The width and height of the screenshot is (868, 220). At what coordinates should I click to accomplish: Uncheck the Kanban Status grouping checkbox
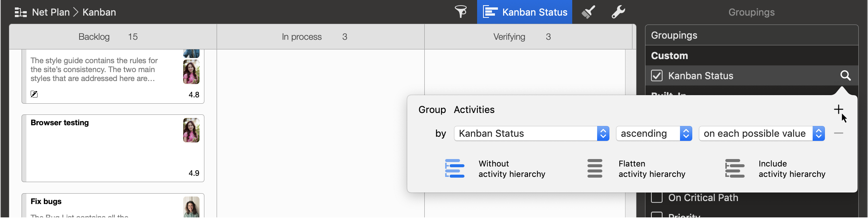pos(657,76)
